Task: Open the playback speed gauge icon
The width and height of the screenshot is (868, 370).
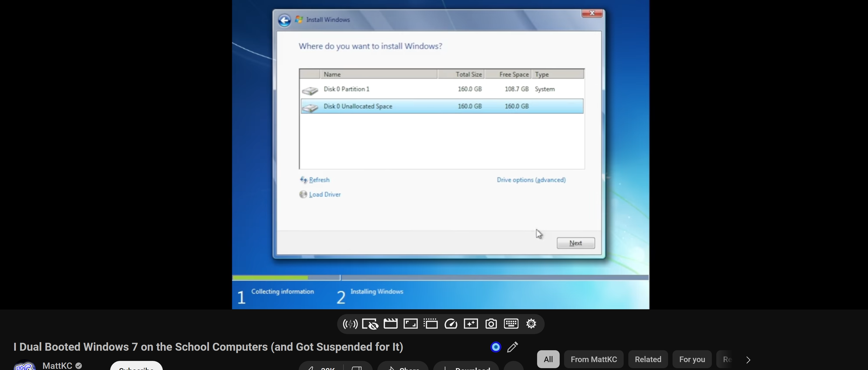Action: click(451, 324)
